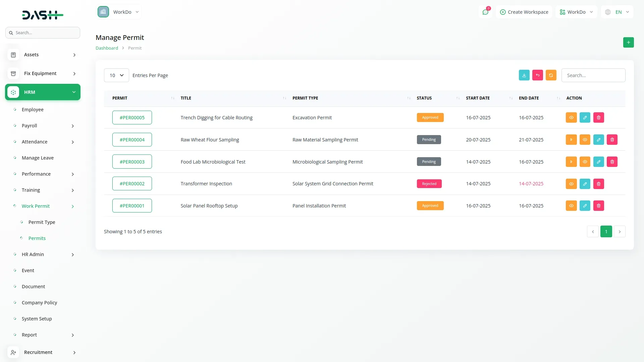Show details of #PER00005 via the eye icon

pyautogui.click(x=571, y=118)
